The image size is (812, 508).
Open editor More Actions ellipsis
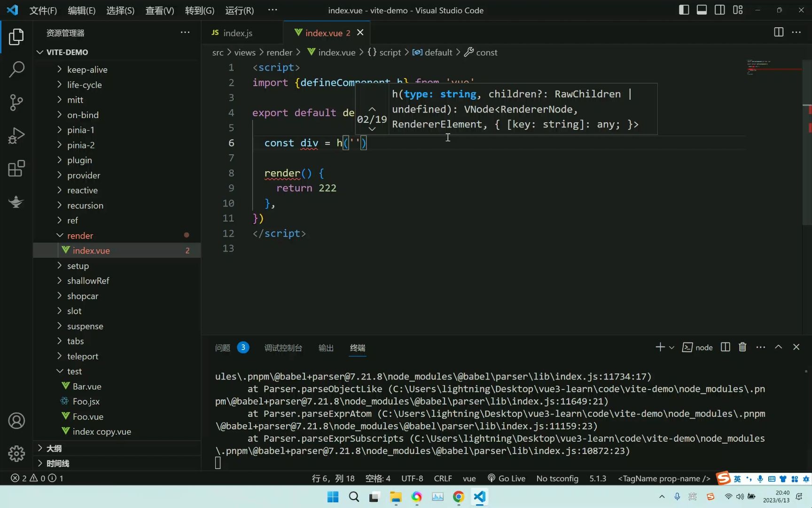pos(796,32)
